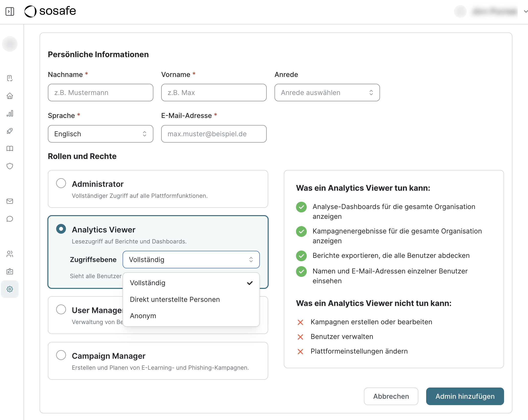The width and height of the screenshot is (528, 420).
Task: Click the Abbrechen button
Action: pyautogui.click(x=391, y=396)
